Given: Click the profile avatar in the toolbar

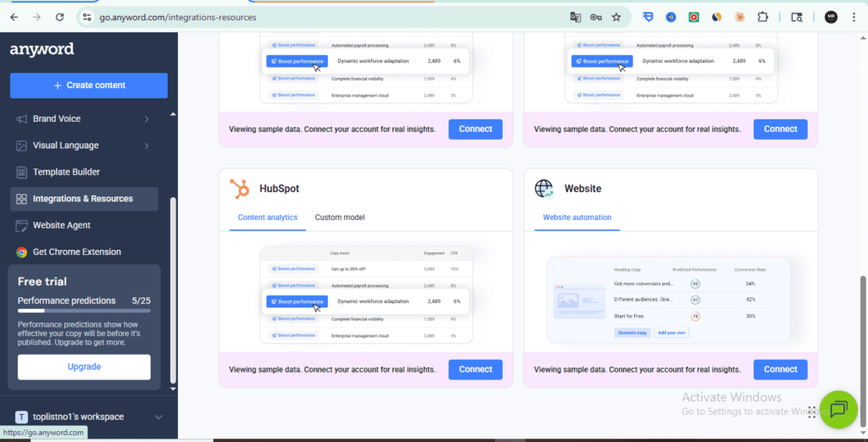Looking at the screenshot, I should pyautogui.click(x=831, y=17).
